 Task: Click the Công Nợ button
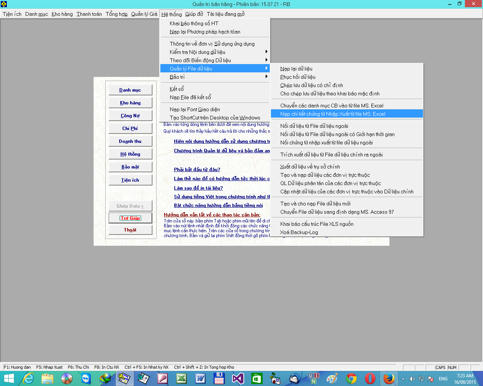click(x=130, y=116)
